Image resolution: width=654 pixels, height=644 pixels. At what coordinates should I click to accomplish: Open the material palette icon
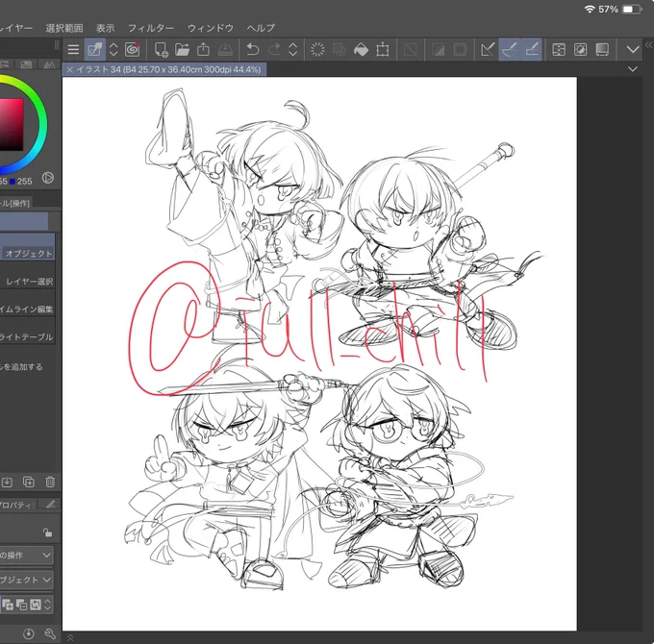tap(581, 50)
